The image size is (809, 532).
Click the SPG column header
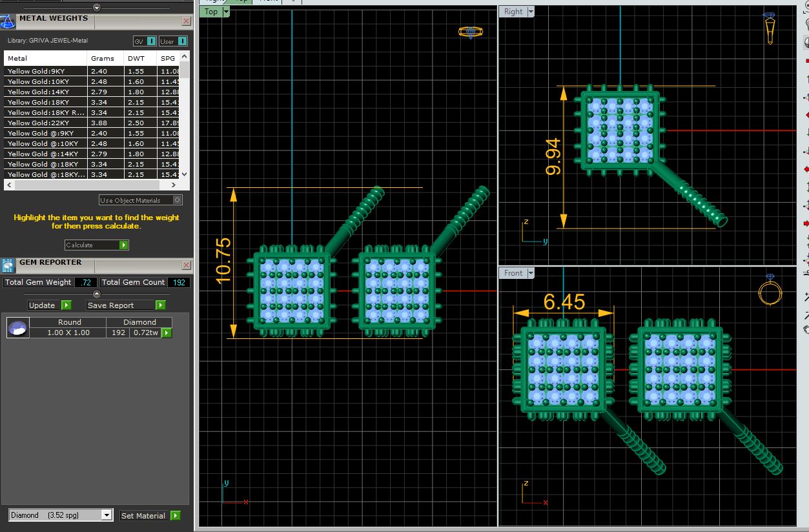pos(169,58)
